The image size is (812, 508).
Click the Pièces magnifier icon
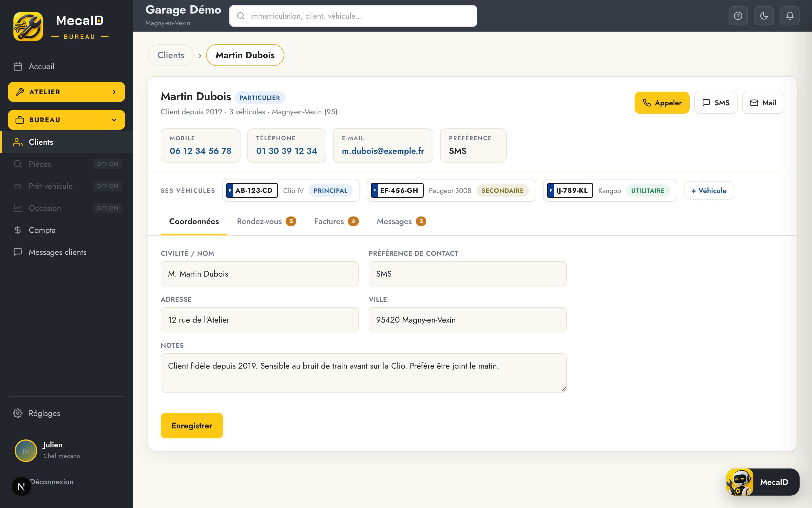(x=18, y=164)
